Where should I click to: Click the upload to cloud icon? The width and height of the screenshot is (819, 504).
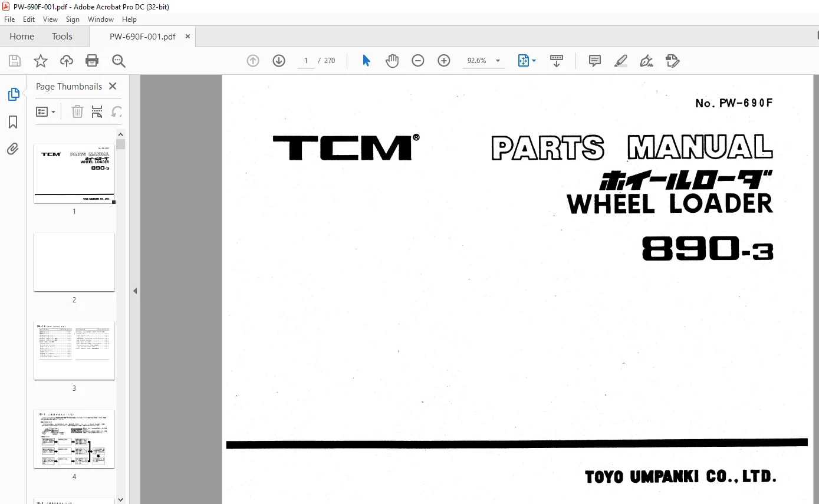pos(67,61)
